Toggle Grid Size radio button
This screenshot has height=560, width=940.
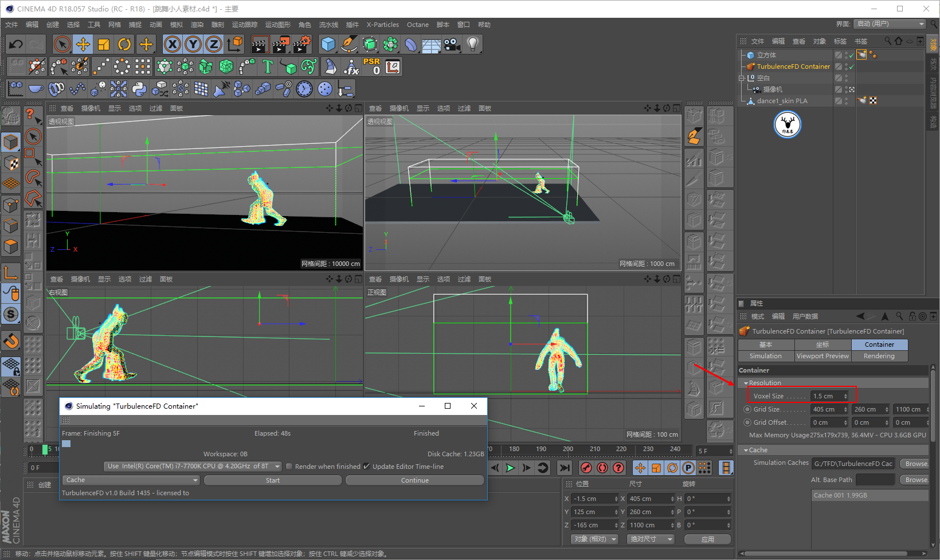(747, 409)
